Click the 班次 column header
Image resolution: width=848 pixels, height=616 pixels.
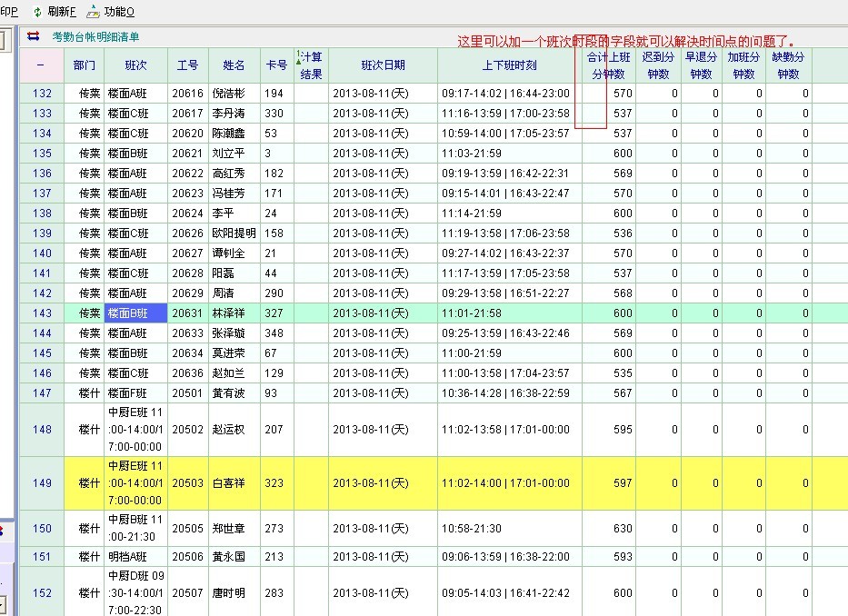(135, 65)
